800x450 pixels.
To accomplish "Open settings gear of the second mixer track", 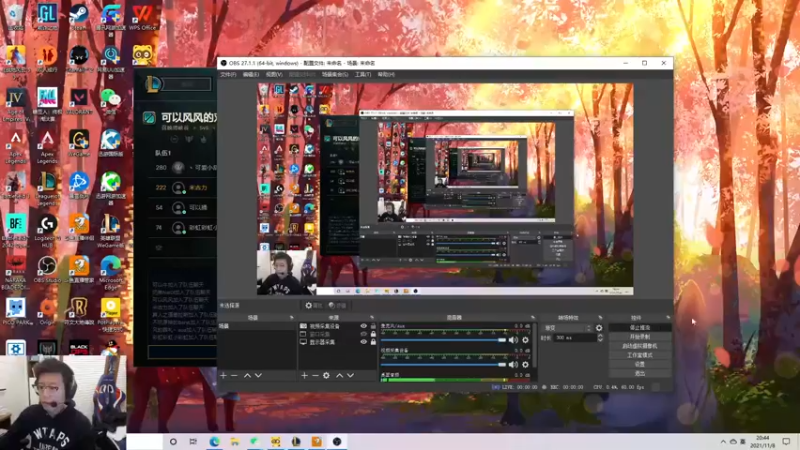I will (x=526, y=364).
